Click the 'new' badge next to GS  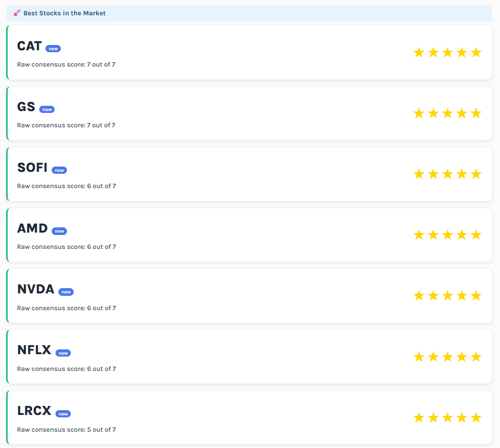tap(47, 110)
